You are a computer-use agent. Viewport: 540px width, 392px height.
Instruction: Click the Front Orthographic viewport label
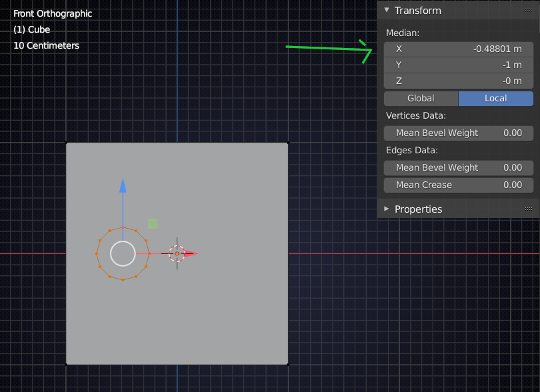tap(52, 13)
